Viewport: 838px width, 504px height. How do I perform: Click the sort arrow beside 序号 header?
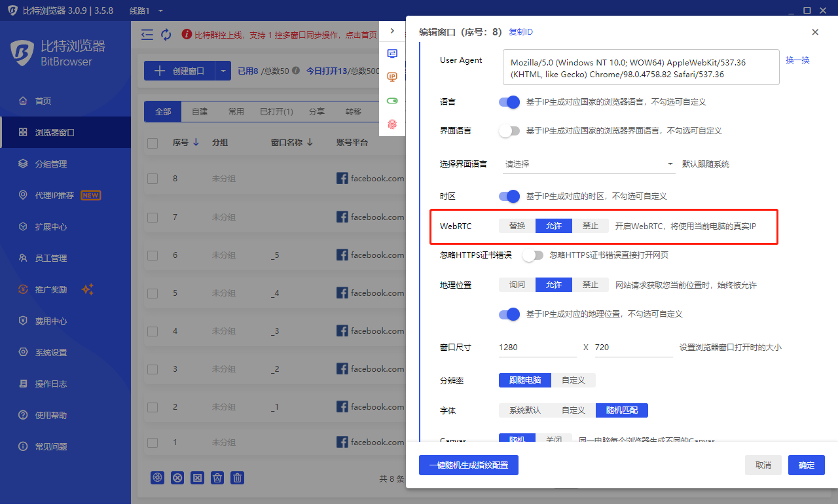196,142
